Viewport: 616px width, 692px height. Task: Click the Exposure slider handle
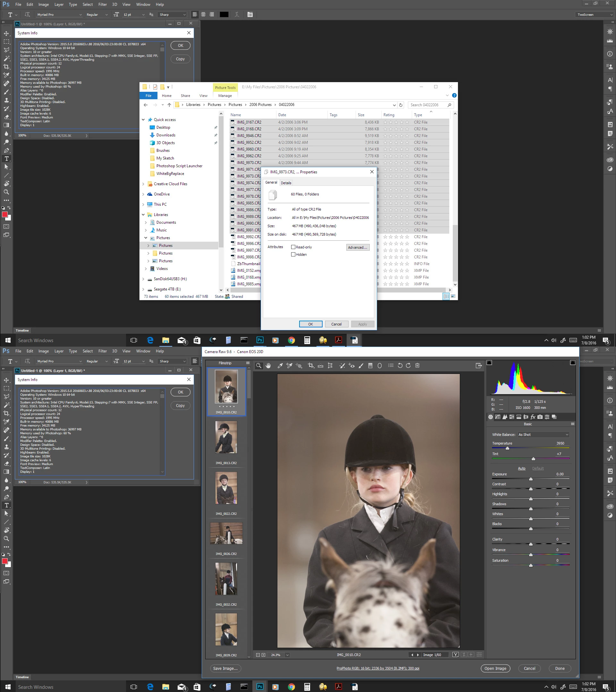531,479
